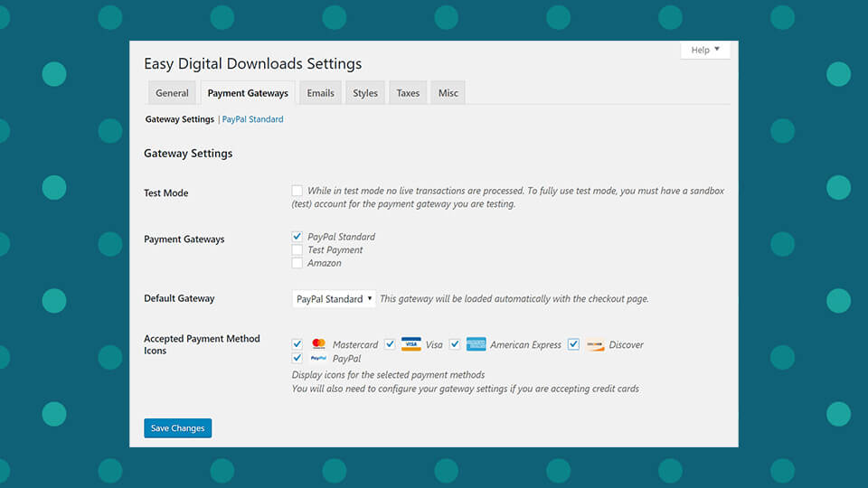Image resolution: width=868 pixels, height=488 pixels.
Task: Click the 'Mastercard' label text
Action: coord(355,344)
